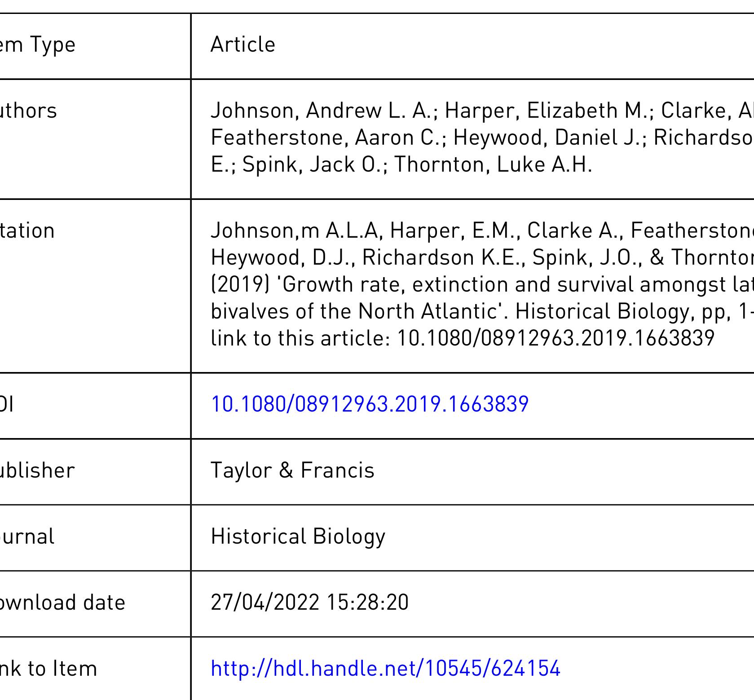Viewport: 754px width, 700px height.
Task: Open the blue DOI hyperlink
Action: (369, 404)
